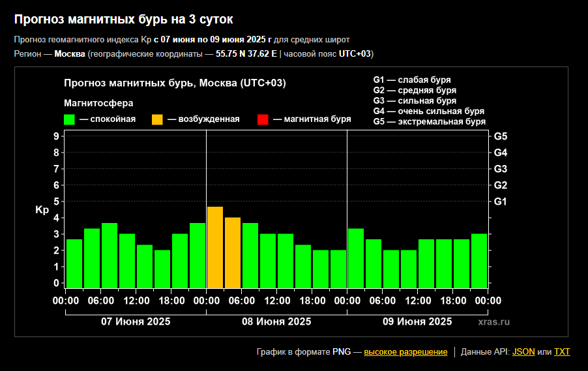The height and width of the screenshot is (371, 588).
Task: Click the 09 Июня 2025 date label
Action: click(417, 321)
